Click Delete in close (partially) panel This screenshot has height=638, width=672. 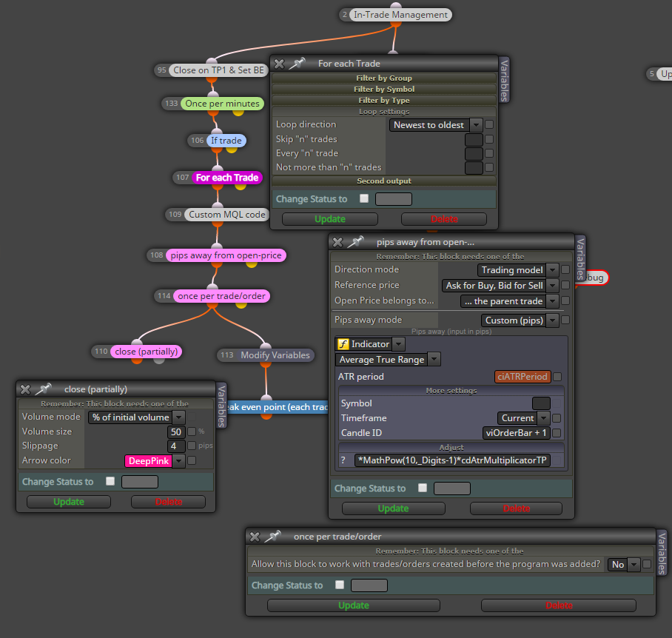169,502
